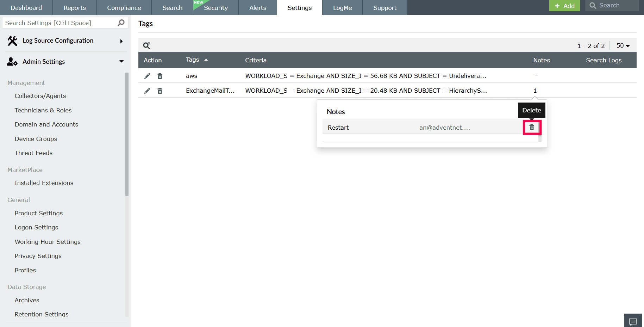Screen dimensions: 644x327
Task: Click the top-right Search field
Action: click(x=612, y=6)
